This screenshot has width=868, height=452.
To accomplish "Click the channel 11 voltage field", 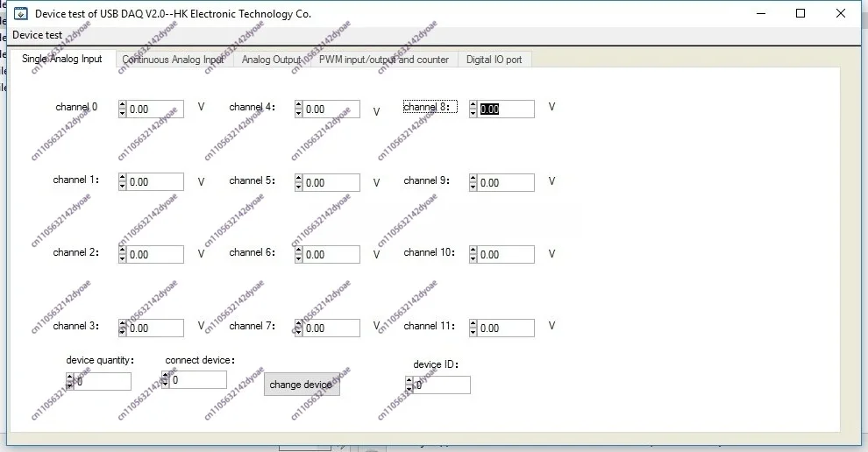I will (x=505, y=328).
